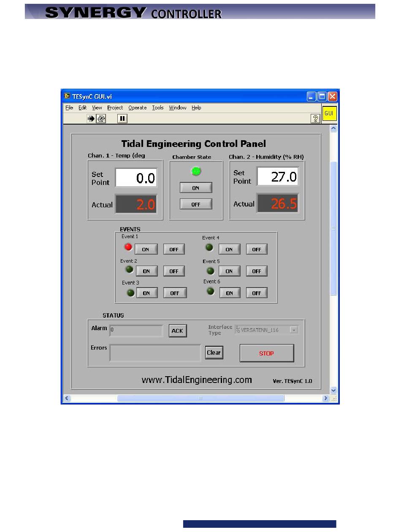The width and height of the screenshot is (401, 532).
Task: Click the Event 2 indicator LED
Action: coord(130,269)
